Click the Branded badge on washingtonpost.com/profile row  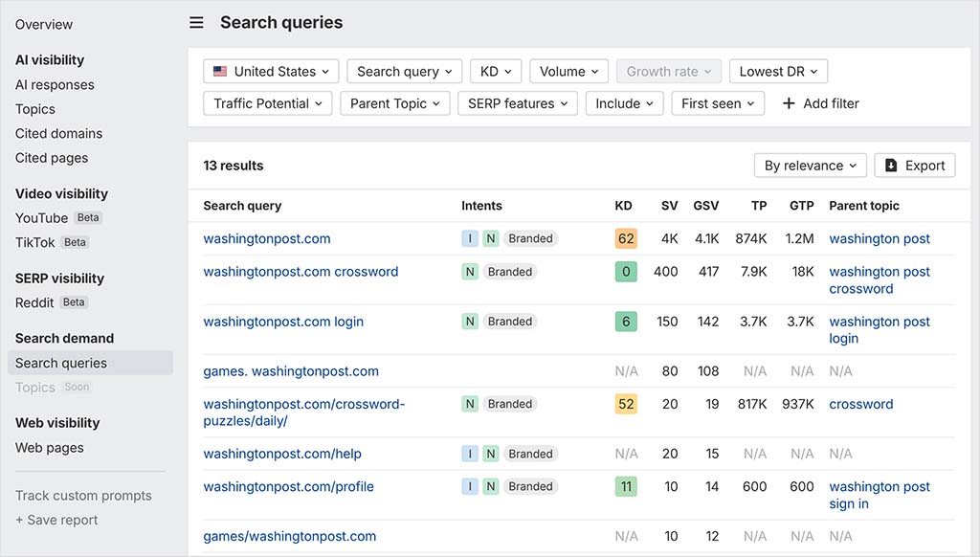530,486
